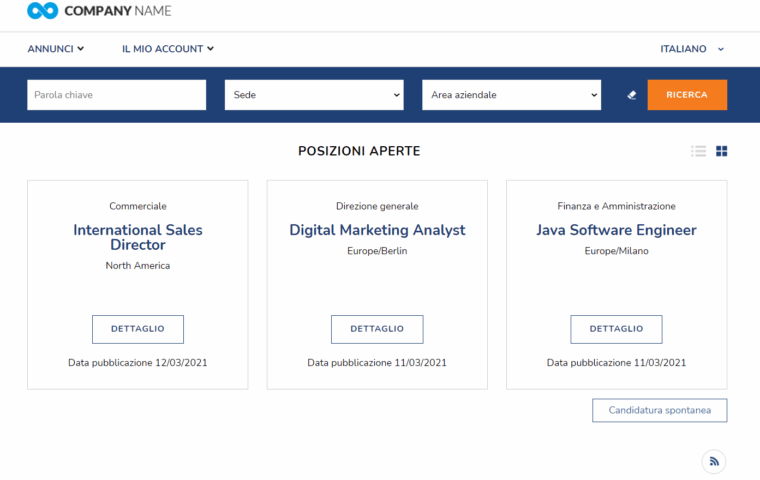The width and height of the screenshot is (760, 480).
Task: Open the ANNUNCI menu
Action: pos(56,49)
